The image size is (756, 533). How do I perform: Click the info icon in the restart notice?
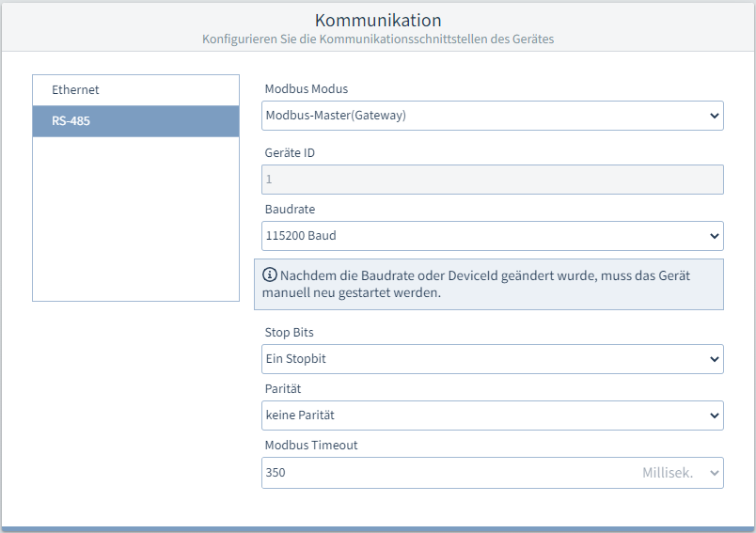270,275
